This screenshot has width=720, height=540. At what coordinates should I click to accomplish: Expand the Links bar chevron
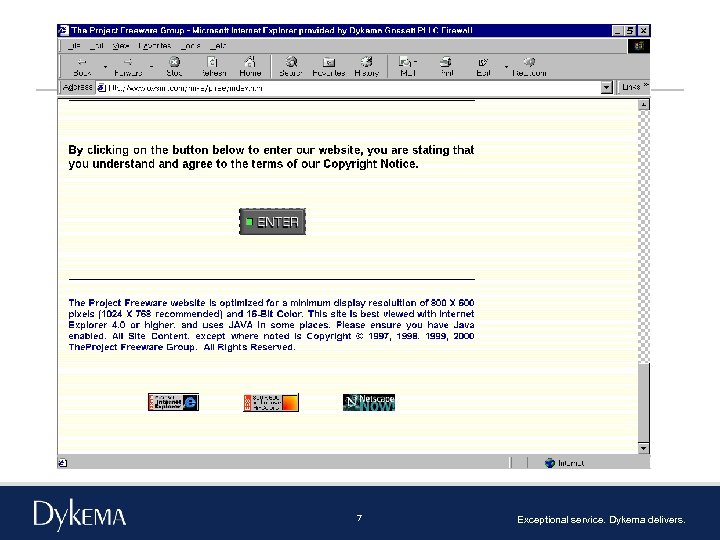point(646,85)
